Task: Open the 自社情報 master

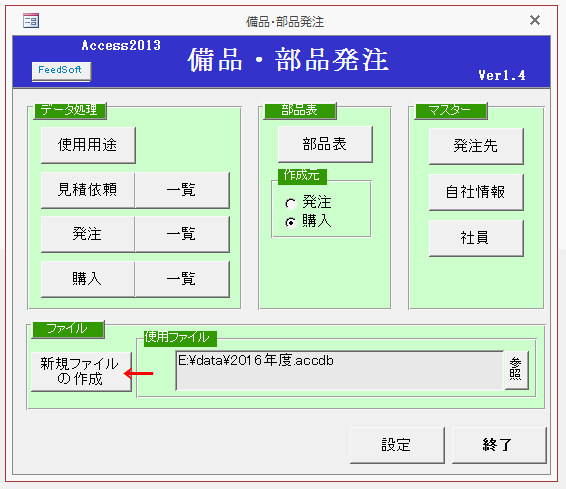Action: tap(476, 192)
